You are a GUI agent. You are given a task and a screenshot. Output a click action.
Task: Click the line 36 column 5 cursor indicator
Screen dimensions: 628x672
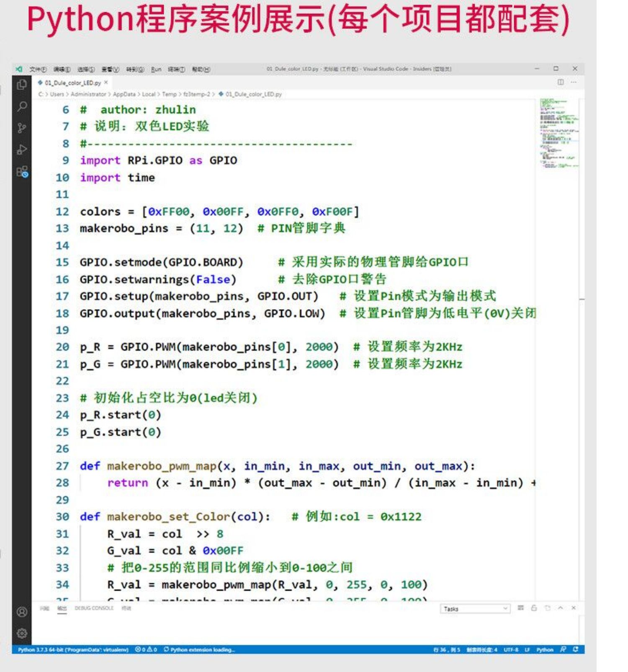coord(447,650)
